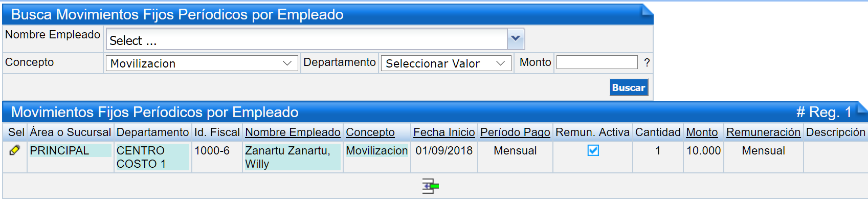Viewport: 868px width, 201px height.
Task: Sort by Fecha Inicio column header
Action: (x=444, y=132)
